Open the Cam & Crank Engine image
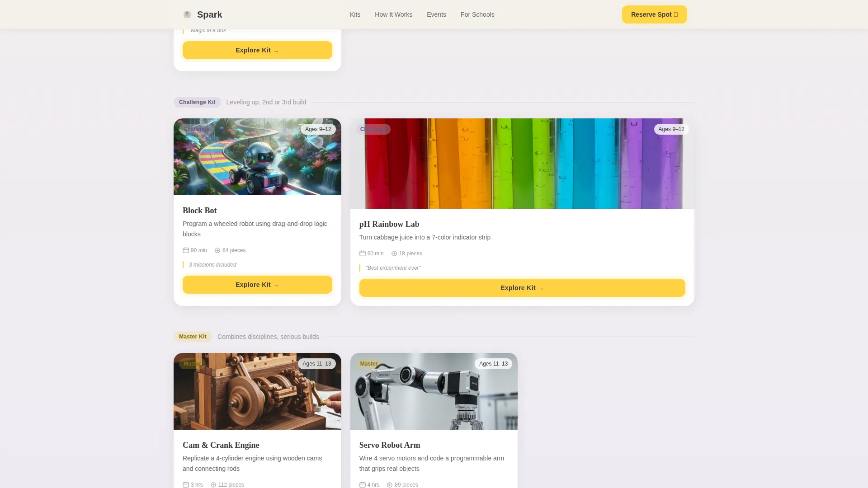Screen dimensions: 868x488 257,391
